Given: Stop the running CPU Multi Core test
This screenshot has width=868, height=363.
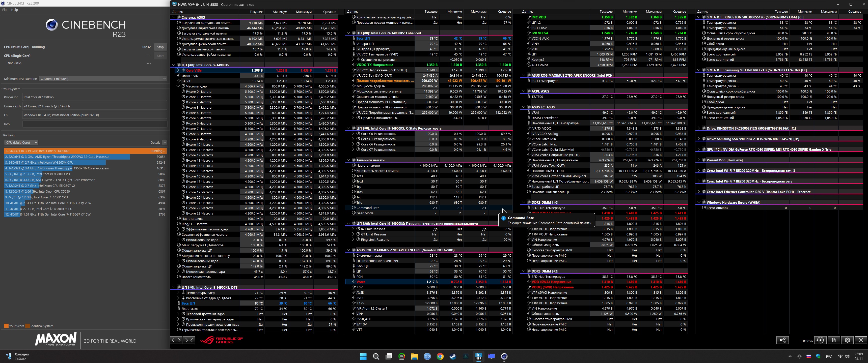Looking at the screenshot, I should point(160,47).
